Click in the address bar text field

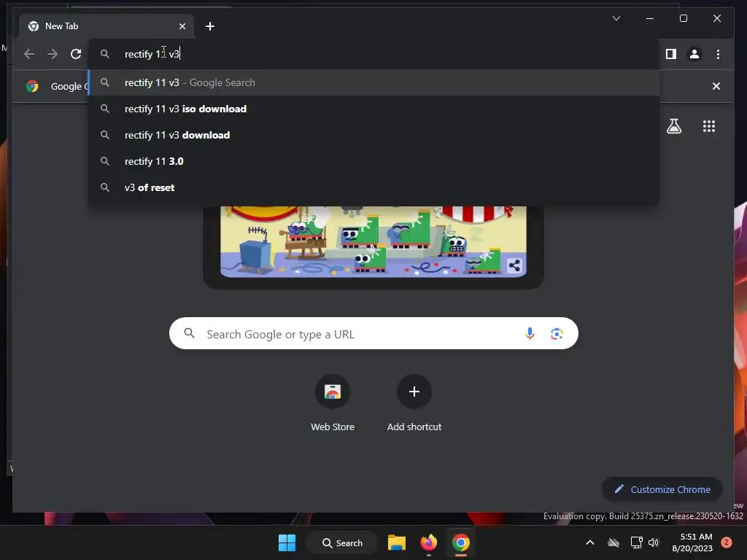(x=374, y=54)
